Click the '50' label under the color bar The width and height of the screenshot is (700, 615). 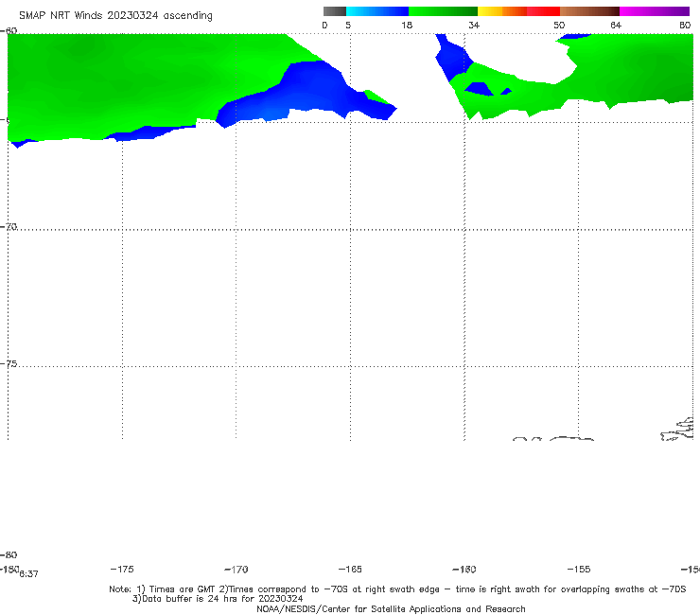559,26
